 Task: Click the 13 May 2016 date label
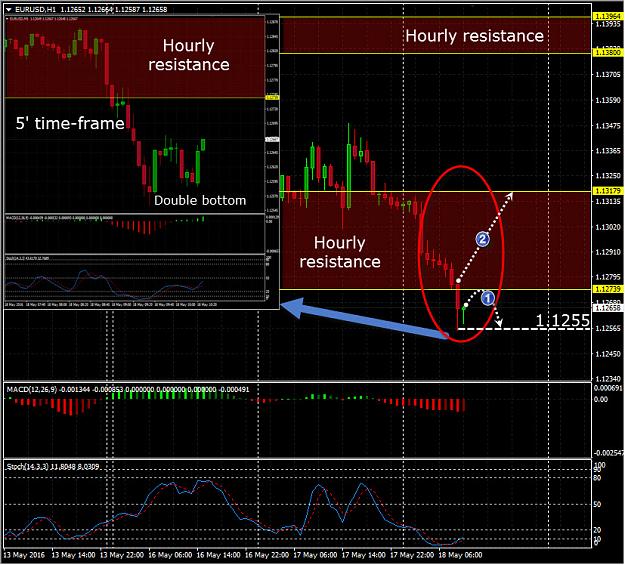point(24,555)
